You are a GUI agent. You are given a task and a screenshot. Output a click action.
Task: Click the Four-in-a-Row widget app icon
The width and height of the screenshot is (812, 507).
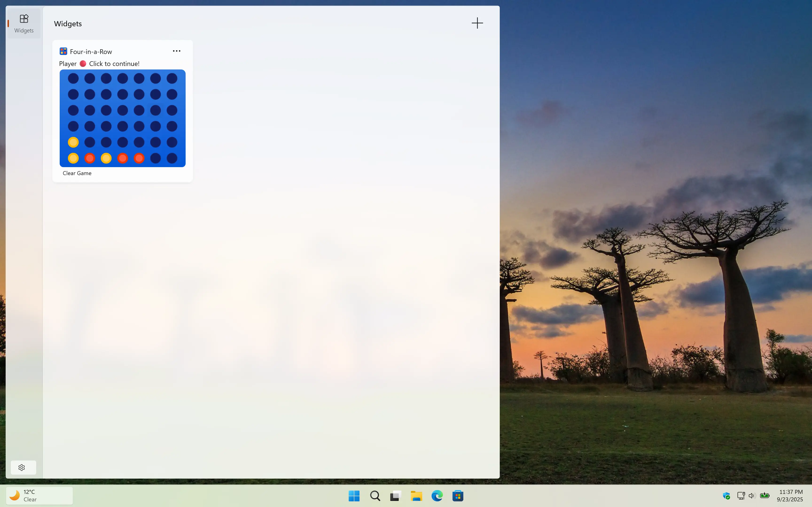point(63,51)
